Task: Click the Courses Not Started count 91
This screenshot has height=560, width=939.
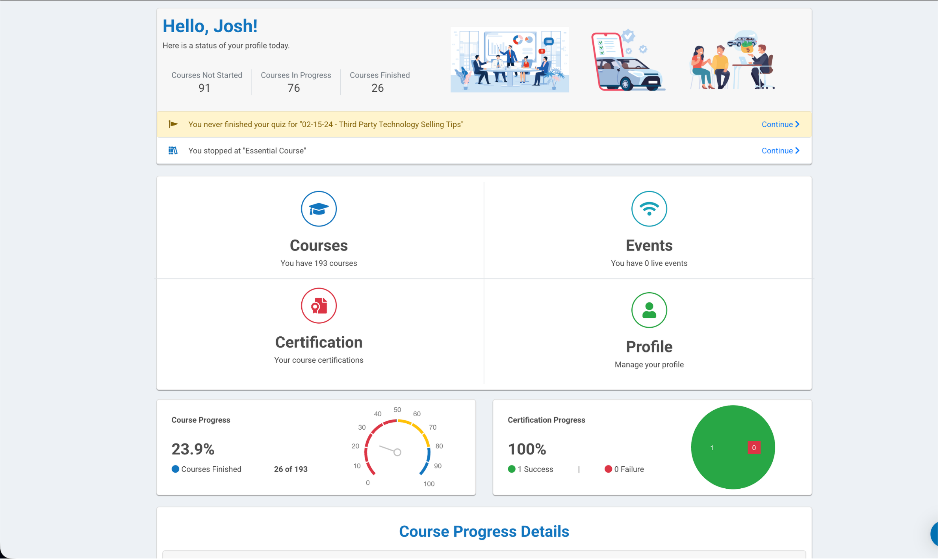Action: tap(204, 88)
